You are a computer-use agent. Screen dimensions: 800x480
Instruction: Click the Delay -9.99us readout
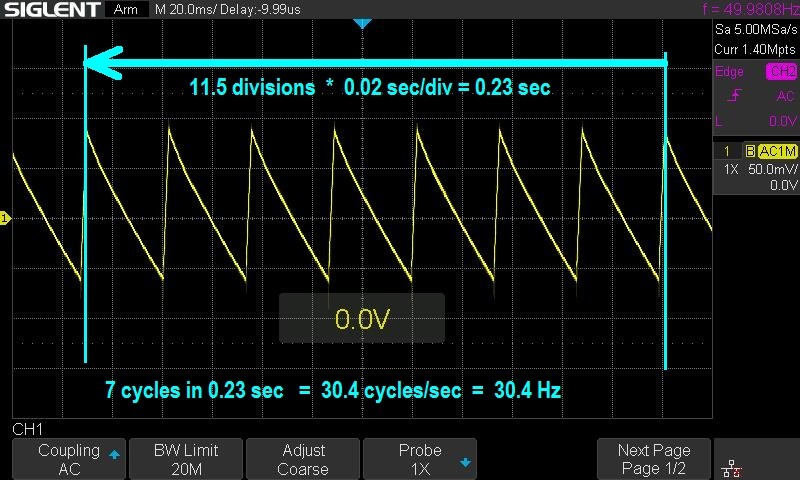pos(258,9)
